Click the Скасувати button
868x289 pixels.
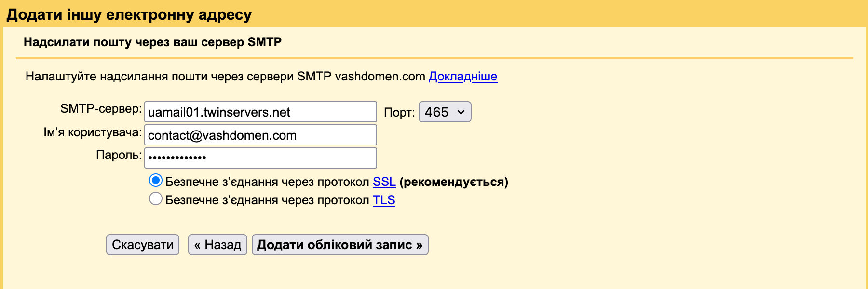[143, 245]
